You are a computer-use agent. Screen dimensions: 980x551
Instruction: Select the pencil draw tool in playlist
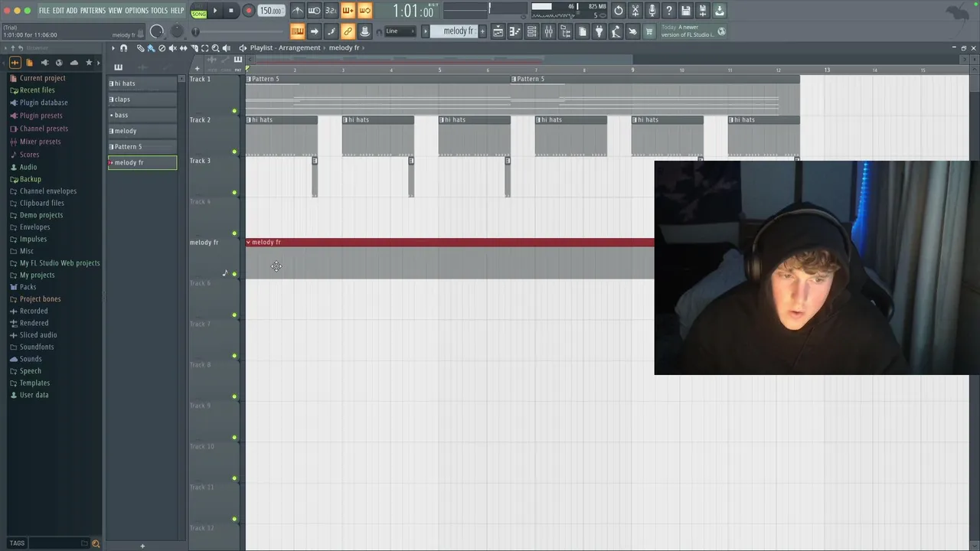(140, 47)
